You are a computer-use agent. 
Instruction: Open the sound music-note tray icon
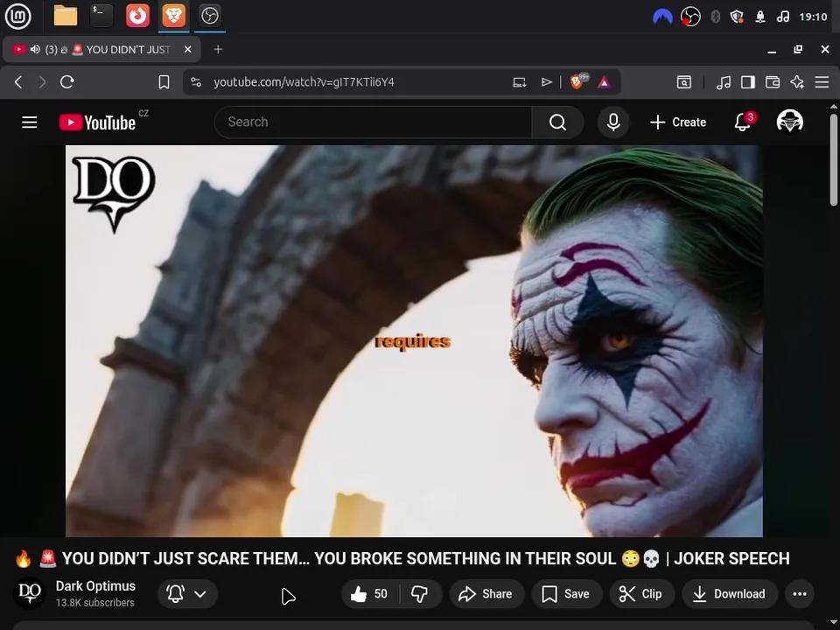782,17
